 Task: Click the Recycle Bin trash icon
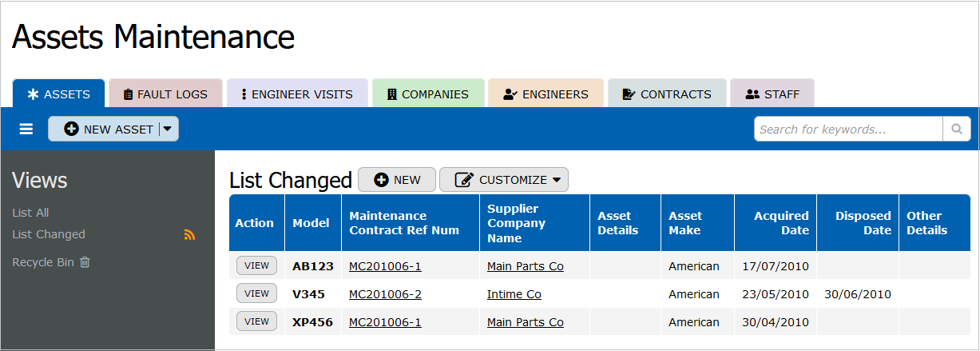pyautogui.click(x=85, y=262)
